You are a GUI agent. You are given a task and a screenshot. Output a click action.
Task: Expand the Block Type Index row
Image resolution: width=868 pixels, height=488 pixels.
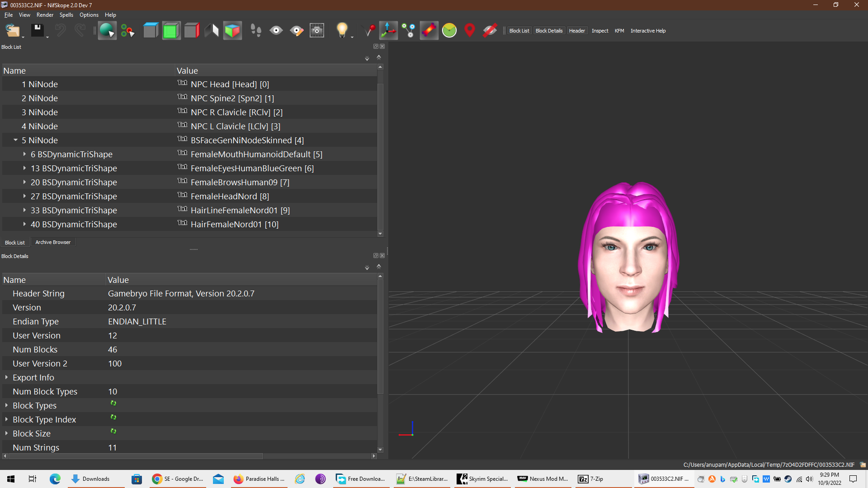6,419
